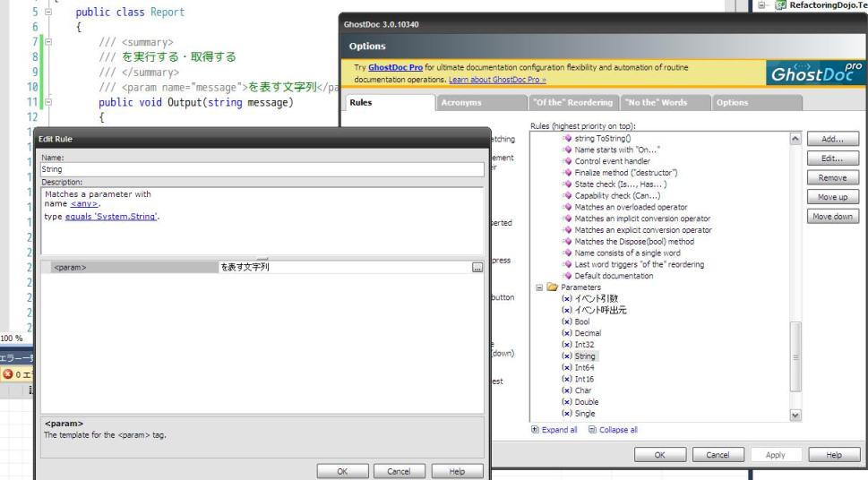This screenshot has height=480, width=868.
Task: Click the Collapse all minus icon
Action: [x=592, y=430]
